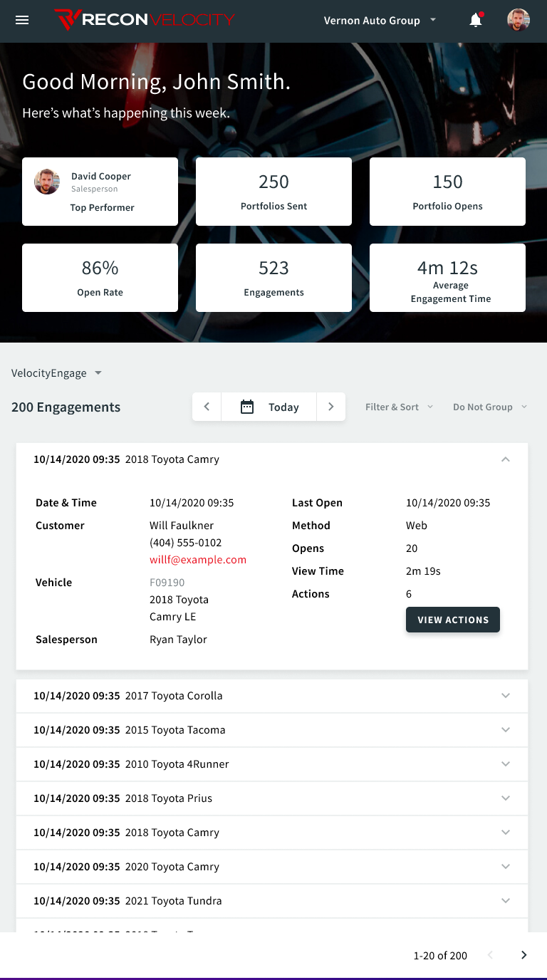The image size is (547, 980).
Task: Open the user profile avatar
Action: pyautogui.click(x=518, y=20)
